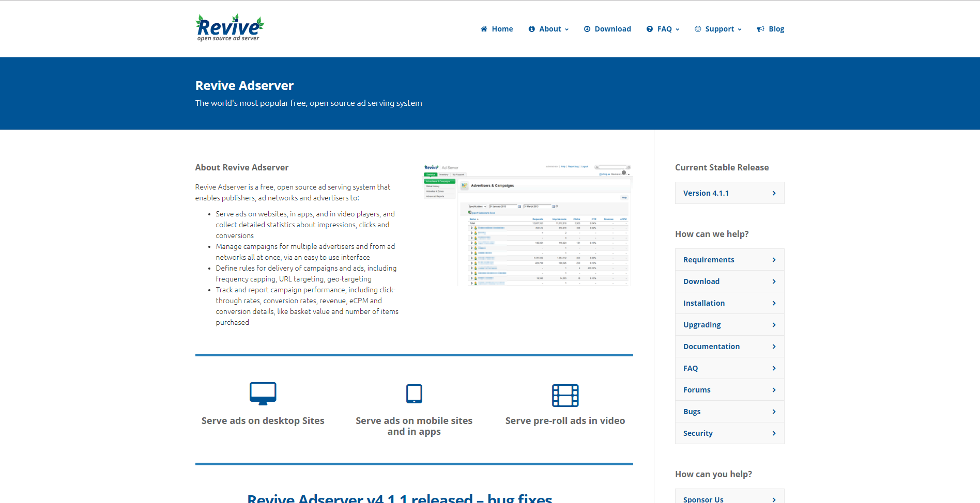Open the Download sidebar link
The height and width of the screenshot is (503, 980).
(729, 281)
